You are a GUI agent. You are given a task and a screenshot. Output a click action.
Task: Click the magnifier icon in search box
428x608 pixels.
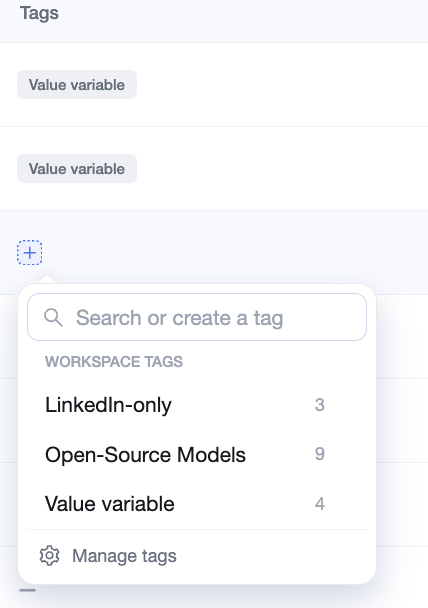53,318
